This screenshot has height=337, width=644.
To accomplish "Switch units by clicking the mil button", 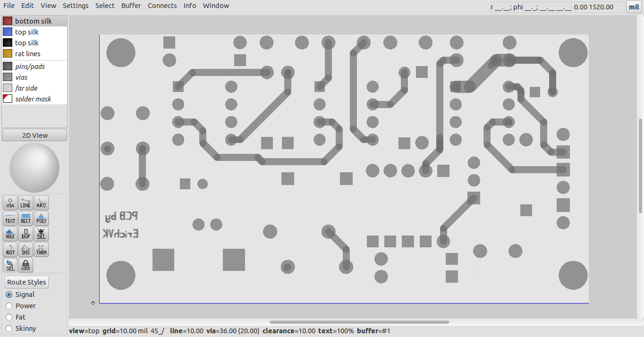I will coord(634,7).
